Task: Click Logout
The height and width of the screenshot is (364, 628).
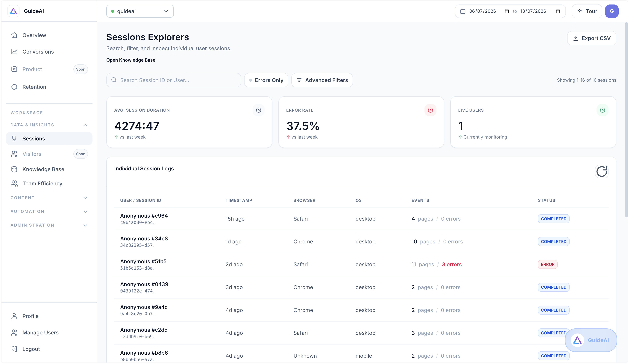Action: point(49,349)
